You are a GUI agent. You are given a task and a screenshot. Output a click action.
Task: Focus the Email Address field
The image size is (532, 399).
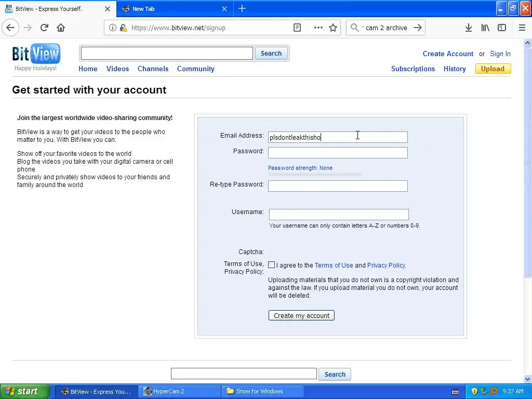click(338, 137)
